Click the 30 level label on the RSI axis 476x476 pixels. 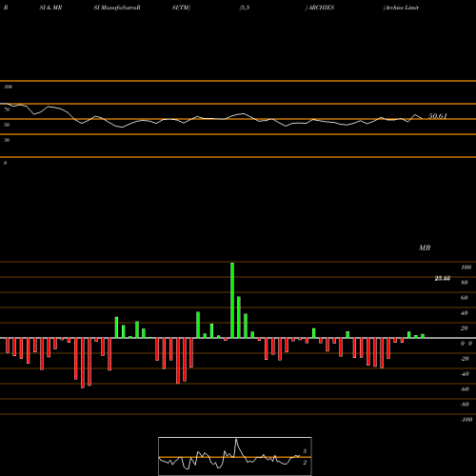pos(7,140)
